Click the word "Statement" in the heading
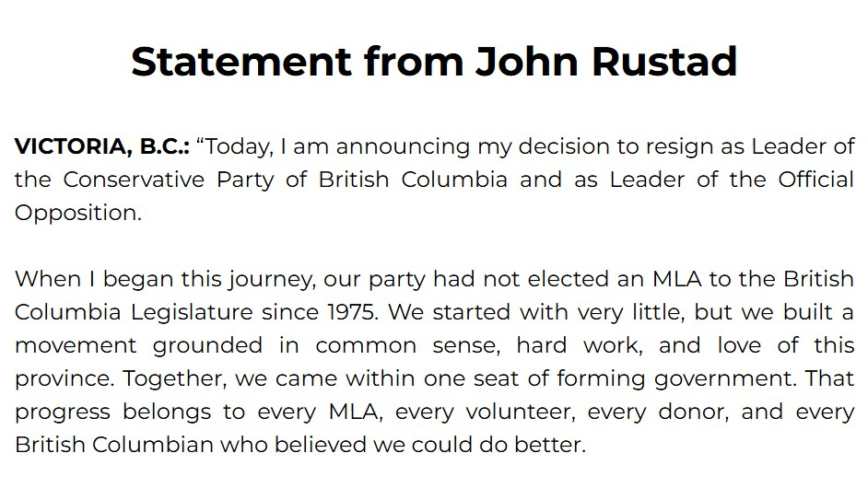The image size is (868, 488). (x=240, y=62)
